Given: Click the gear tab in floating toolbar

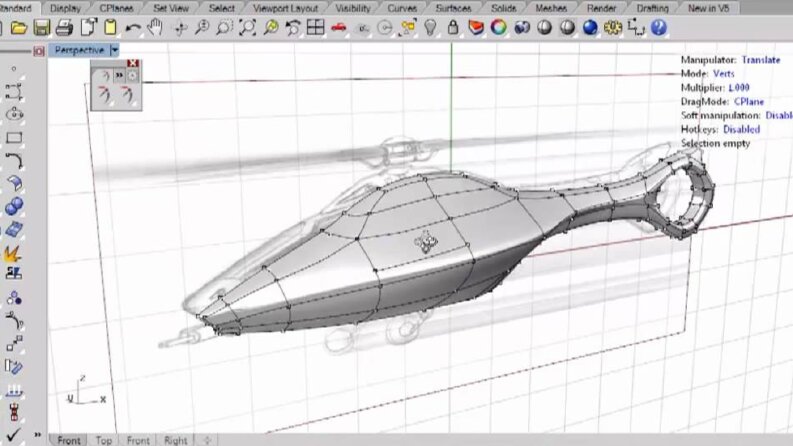Looking at the screenshot, I should click(133, 76).
